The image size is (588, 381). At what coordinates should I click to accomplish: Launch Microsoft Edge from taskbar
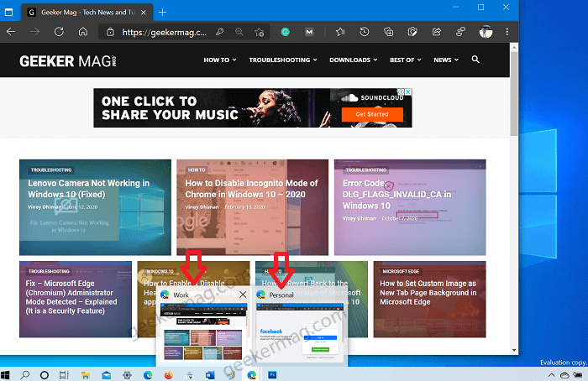(x=148, y=375)
